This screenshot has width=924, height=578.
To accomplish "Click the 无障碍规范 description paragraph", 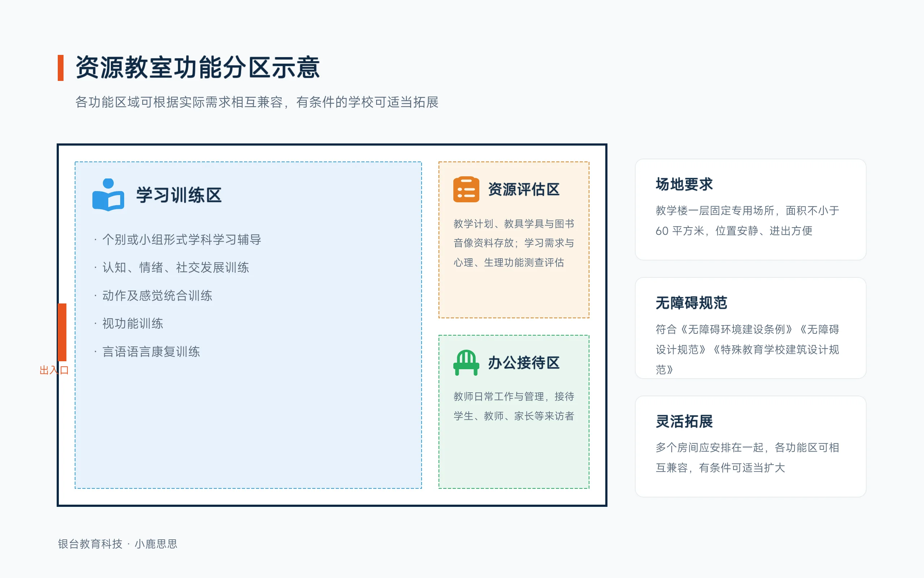I will 747,349.
